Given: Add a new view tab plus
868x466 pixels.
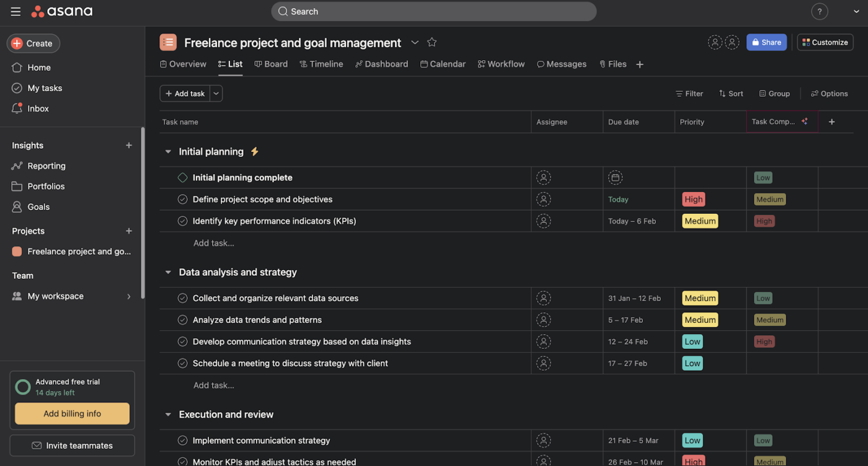Looking at the screenshot, I should tap(640, 64).
